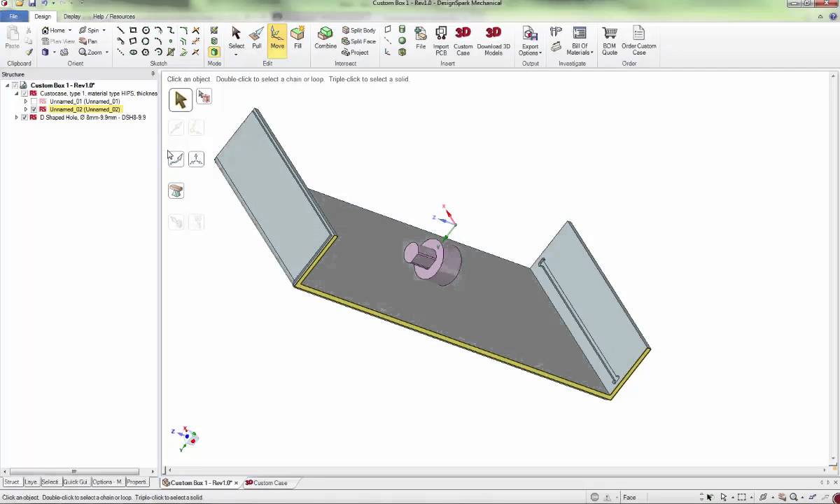Image resolution: width=840 pixels, height=504 pixels.
Task: Click the Fulcrum anchor tool guide
Action: pyautogui.click(x=176, y=190)
